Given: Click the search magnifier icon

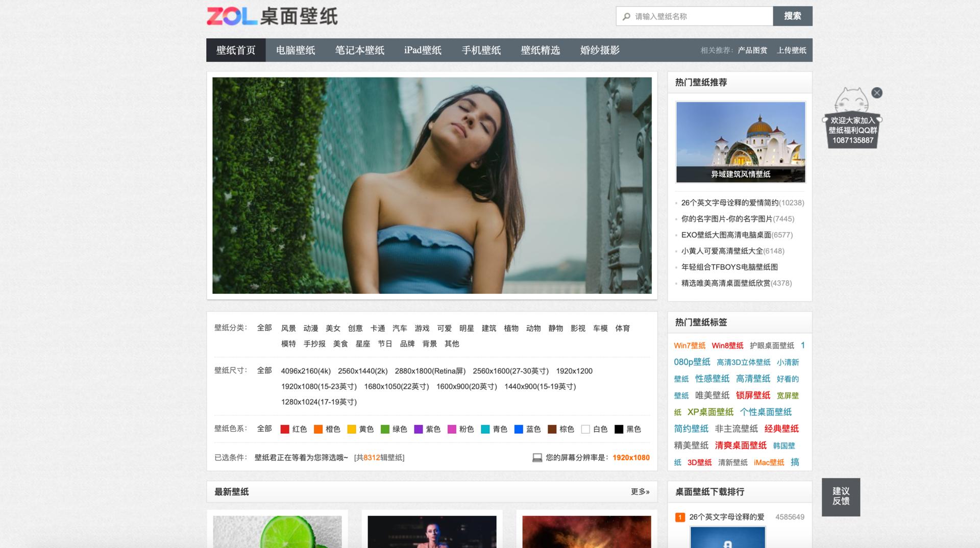Looking at the screenshot, I should (x=626, y=16).
